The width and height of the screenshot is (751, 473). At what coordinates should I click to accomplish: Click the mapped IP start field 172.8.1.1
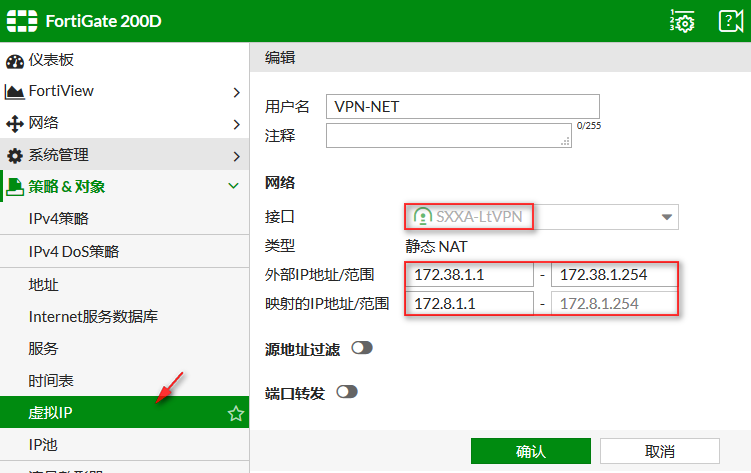tap(469, 304)
